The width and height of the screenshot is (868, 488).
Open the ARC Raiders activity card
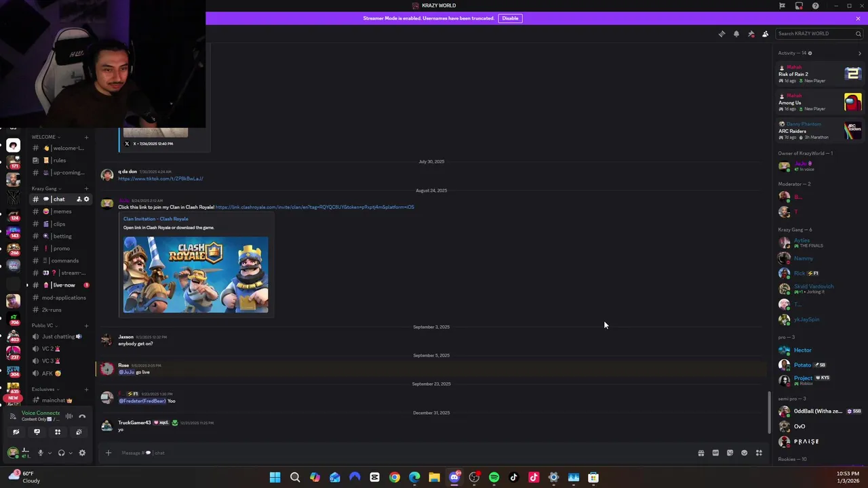[819, 131]
